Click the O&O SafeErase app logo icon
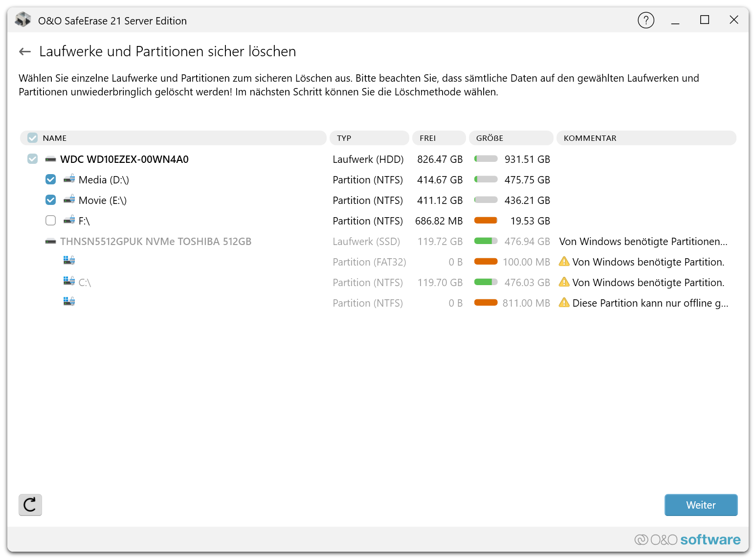Image resolution: width=756 pixels, height=559 pixels. point(23,20)
